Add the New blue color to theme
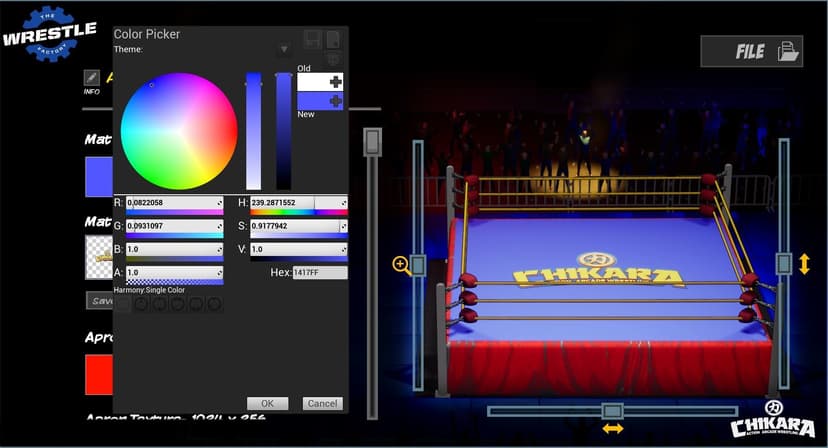 (335, 101)
